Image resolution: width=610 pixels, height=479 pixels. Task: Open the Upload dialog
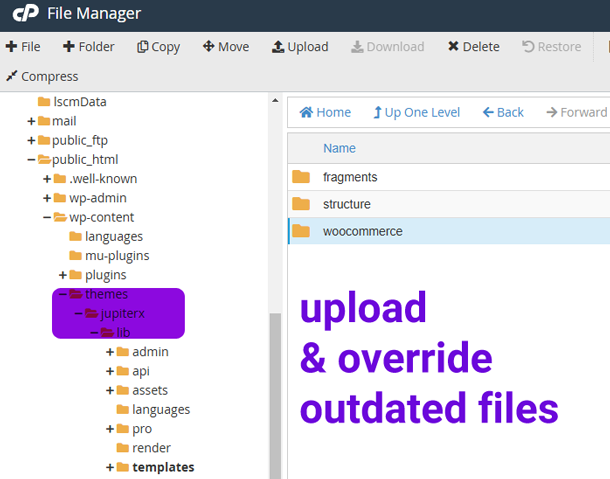300,47
